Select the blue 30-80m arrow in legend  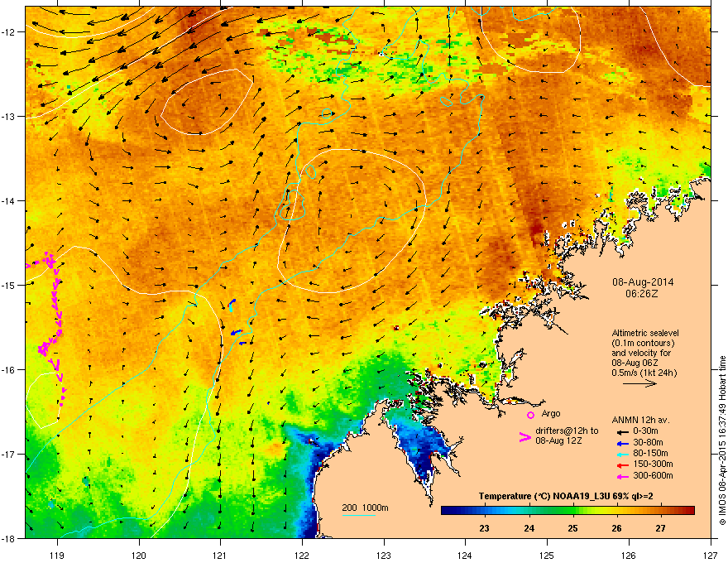click(622, 443)
